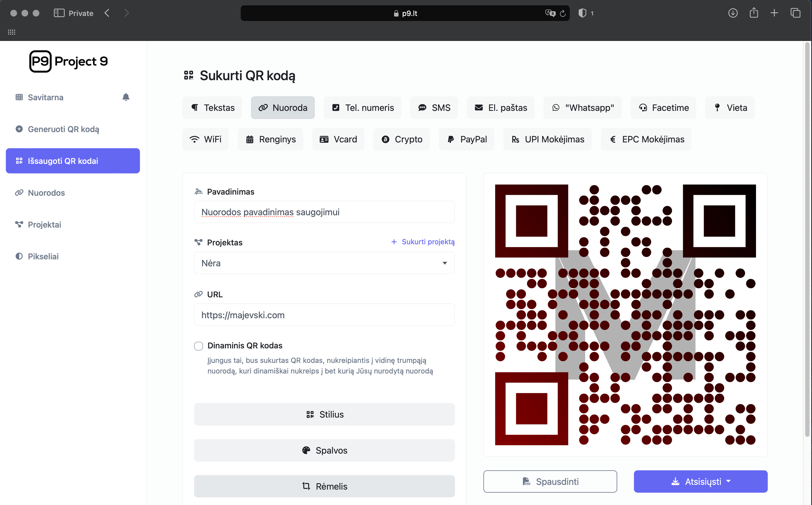Click the browser reload page icon
This screenshot has width=812, height=505.
point(563,13)
